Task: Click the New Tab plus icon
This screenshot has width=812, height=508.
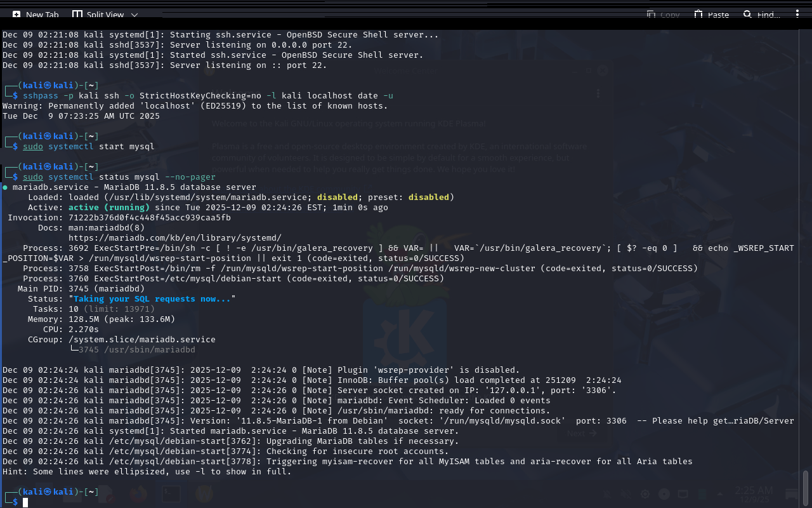Action: 16,15
